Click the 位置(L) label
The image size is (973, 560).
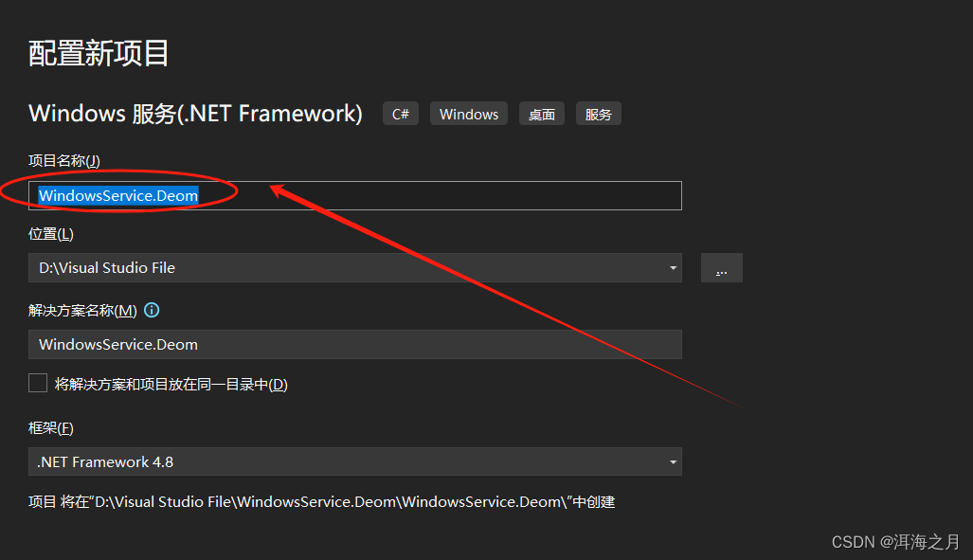pos(51,234)
